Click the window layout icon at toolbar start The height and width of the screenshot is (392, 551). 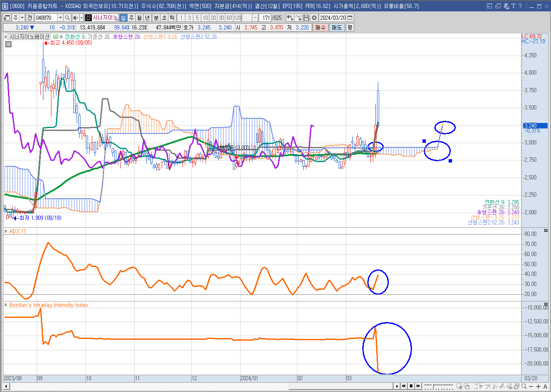(x=7, y=18)
